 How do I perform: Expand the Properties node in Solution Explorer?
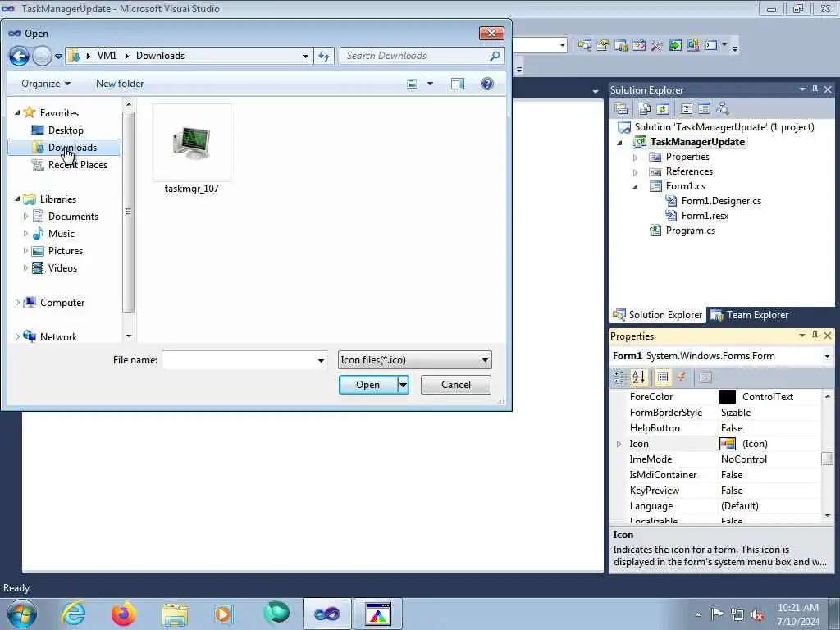(x=636, y=157)
